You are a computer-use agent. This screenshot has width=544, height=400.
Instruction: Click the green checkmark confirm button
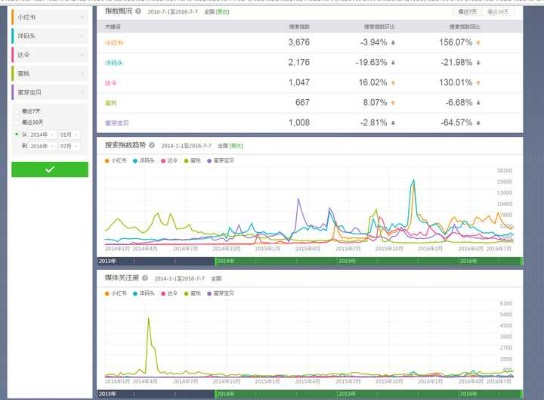pyautogui.click(x=50, y=169)
